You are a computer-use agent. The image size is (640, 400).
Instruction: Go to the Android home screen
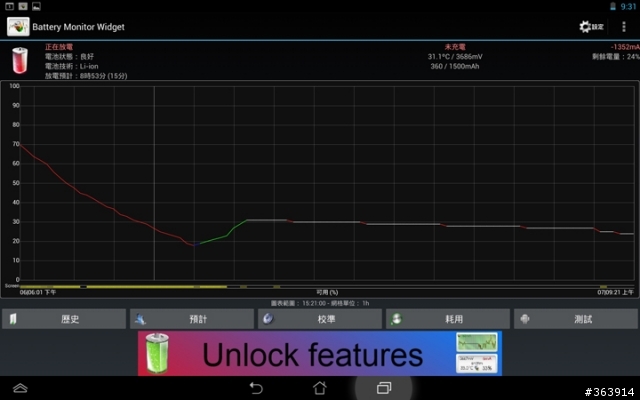tap(320, 388)
